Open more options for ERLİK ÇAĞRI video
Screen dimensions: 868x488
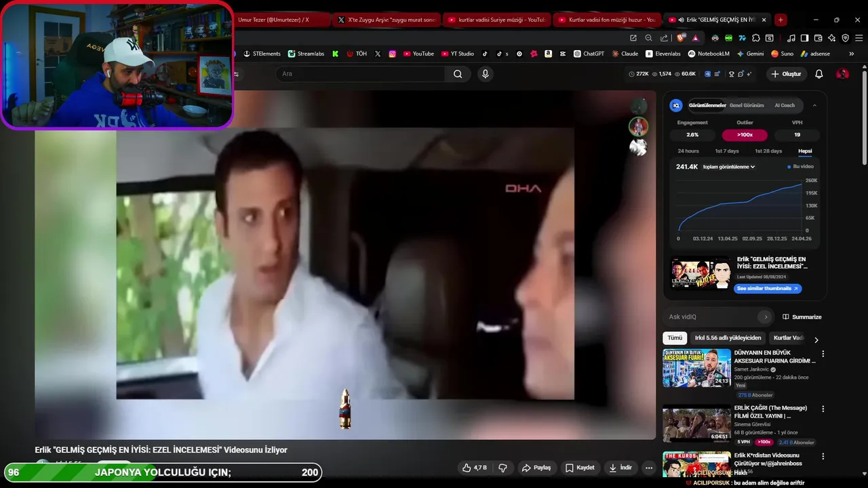point(823,409)
